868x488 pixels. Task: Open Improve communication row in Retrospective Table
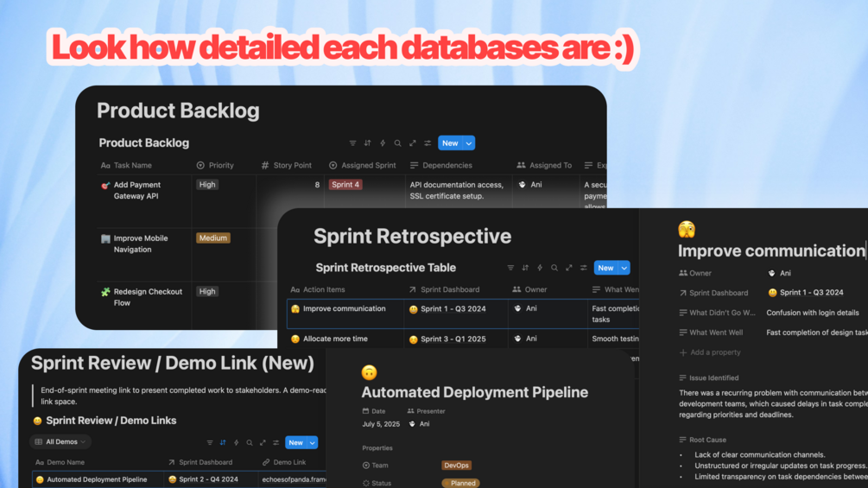(x=345, y=308)
